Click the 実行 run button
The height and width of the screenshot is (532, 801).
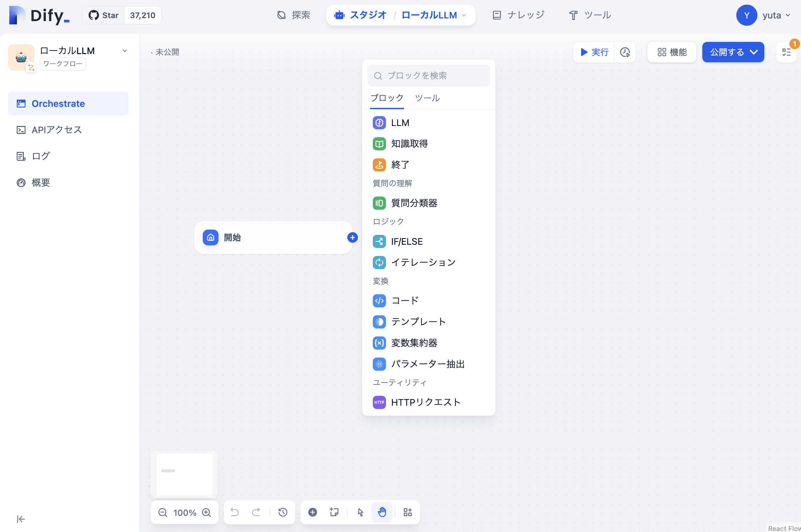click(594, 52)
